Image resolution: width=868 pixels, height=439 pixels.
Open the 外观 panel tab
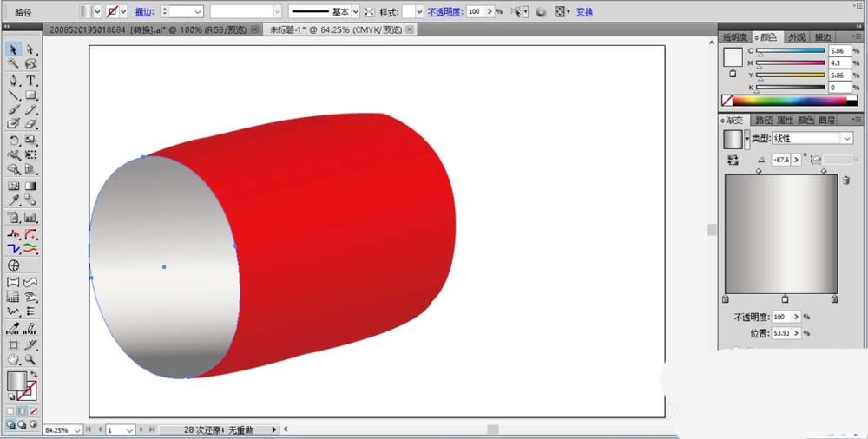point(796,37)
